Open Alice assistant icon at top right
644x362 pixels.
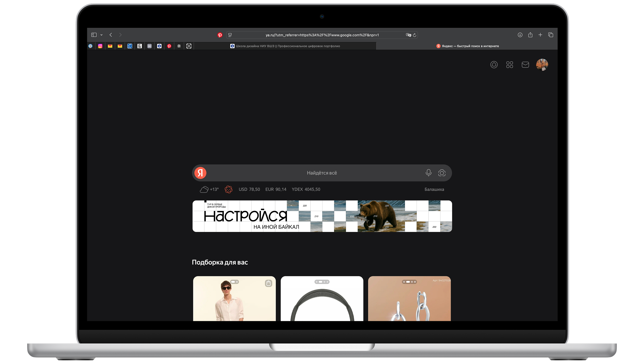494,65
